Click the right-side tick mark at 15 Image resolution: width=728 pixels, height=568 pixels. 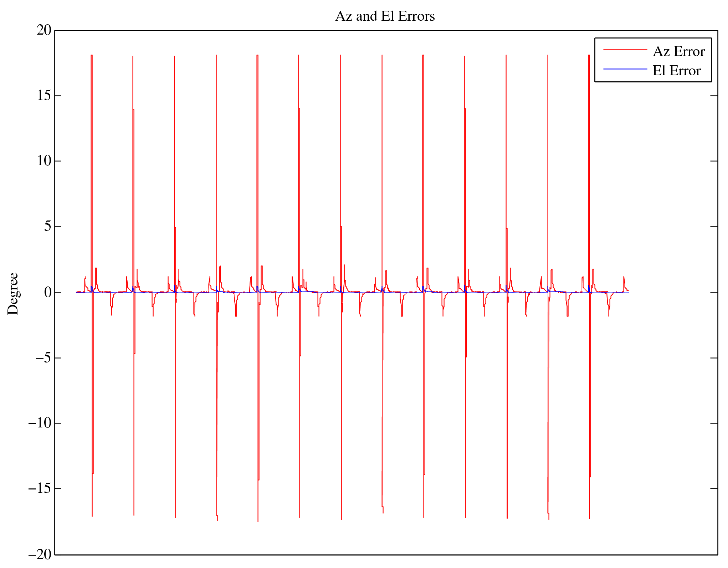click(714, 96)
